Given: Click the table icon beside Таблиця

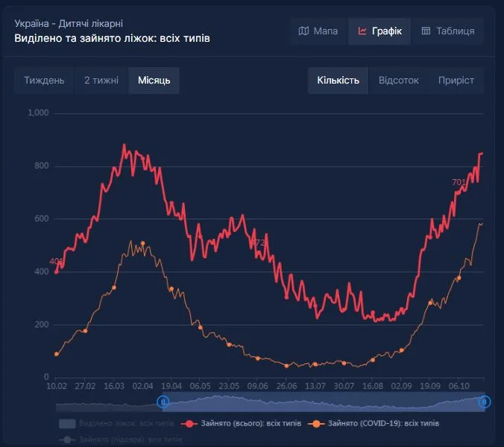Looking at the screenshot, I should point(426,31).
